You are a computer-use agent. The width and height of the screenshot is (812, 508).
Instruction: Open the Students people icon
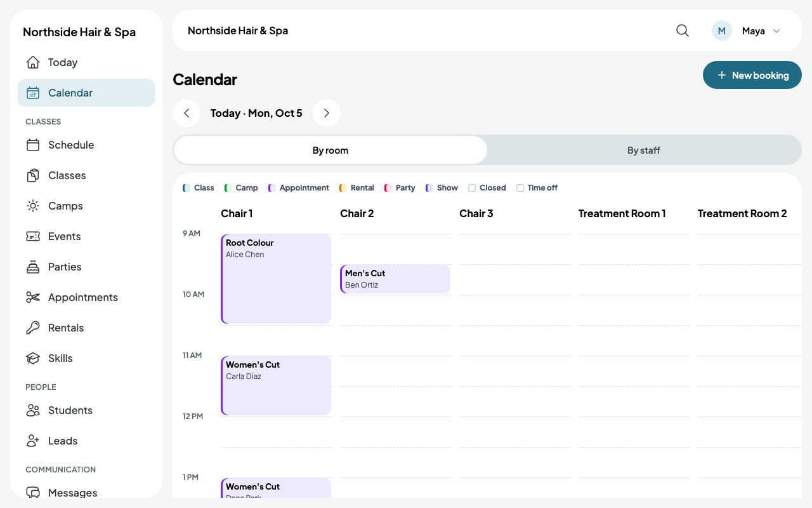(x=33, y=410)
